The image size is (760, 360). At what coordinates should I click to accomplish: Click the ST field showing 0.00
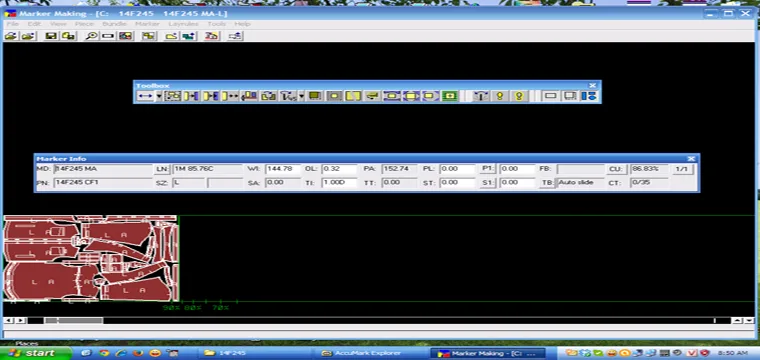pyautogui.click(x=458, y=183)
